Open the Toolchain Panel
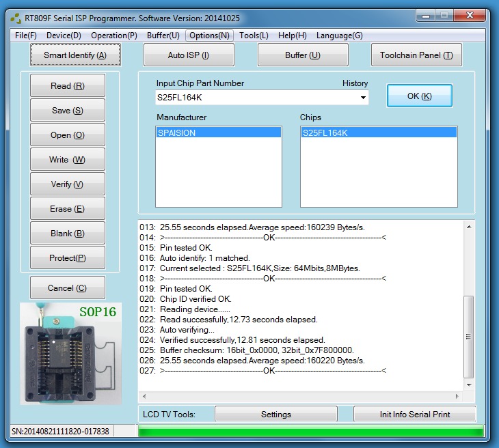Screen dimensions: 499x448 tap(416, 55)
